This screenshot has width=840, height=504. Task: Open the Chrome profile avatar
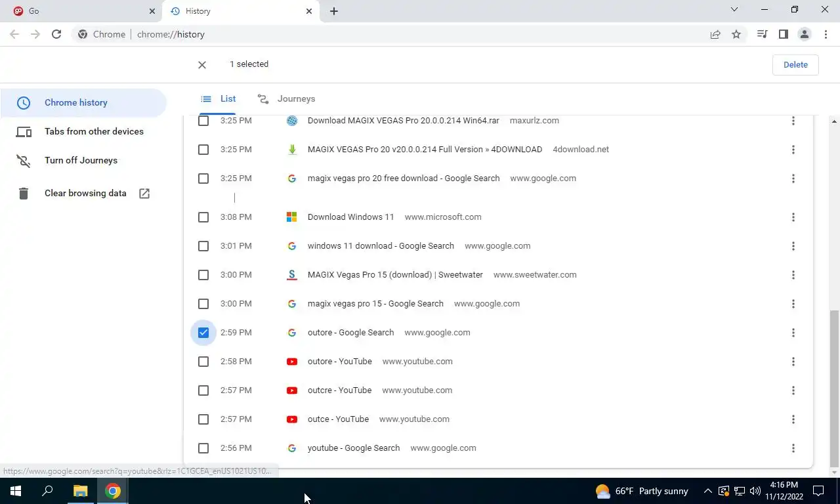point(804,34)
